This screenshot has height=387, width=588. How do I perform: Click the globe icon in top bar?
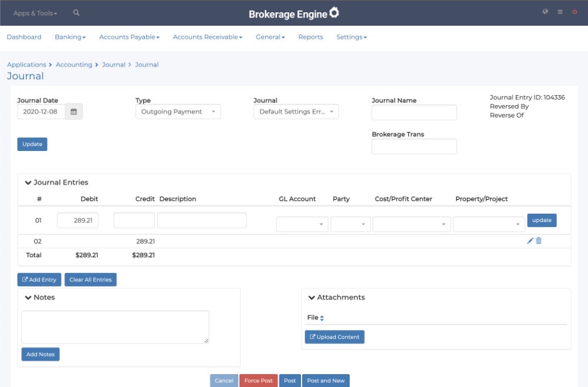545,12
